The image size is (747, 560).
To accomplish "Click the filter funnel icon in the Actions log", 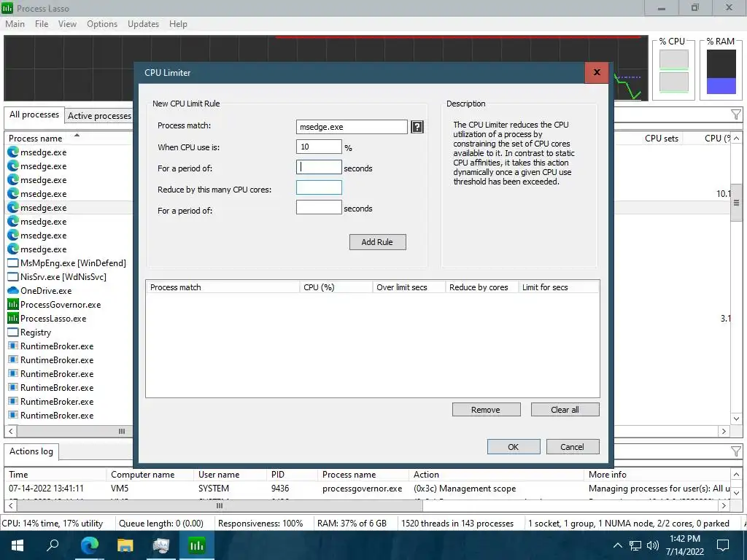I will tap(735, 451).
